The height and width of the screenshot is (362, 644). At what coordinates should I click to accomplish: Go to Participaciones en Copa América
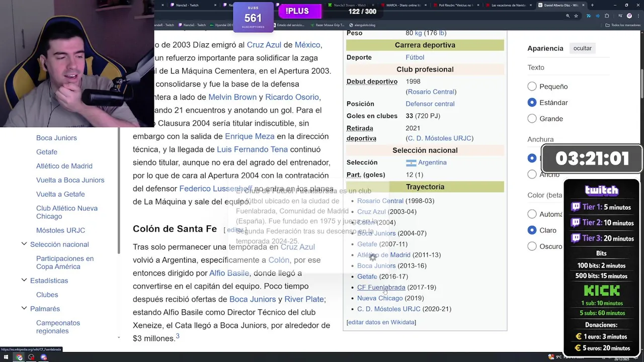click(64, 262)
